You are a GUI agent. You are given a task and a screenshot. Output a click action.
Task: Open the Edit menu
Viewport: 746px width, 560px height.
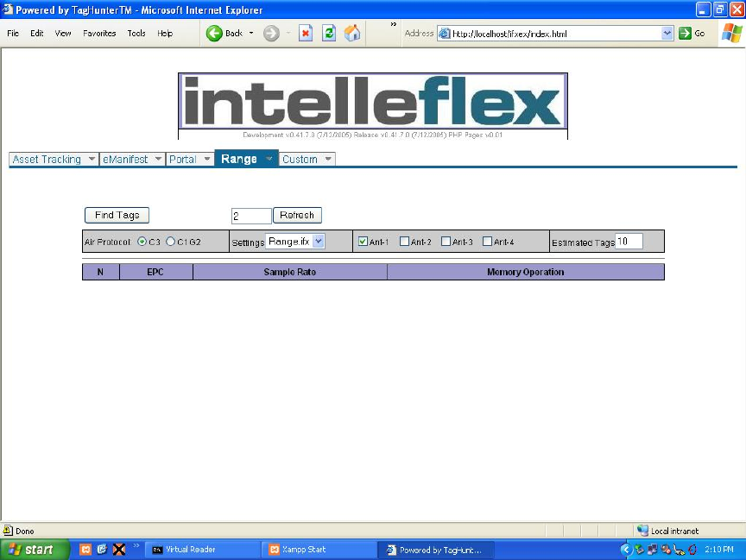tap(36, 34)
